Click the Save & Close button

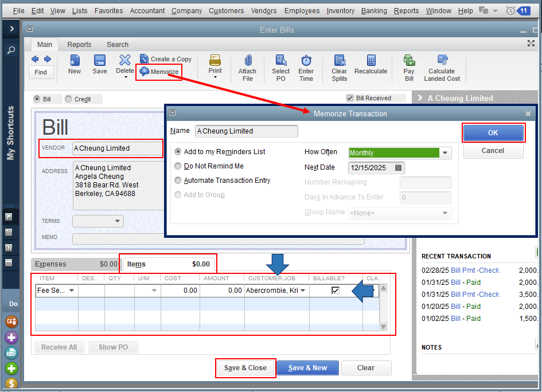245,368
